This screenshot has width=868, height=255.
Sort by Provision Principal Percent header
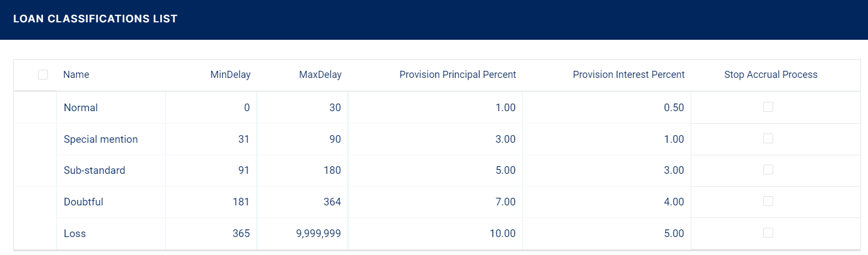pyautogui.click(x=457, y=75)
